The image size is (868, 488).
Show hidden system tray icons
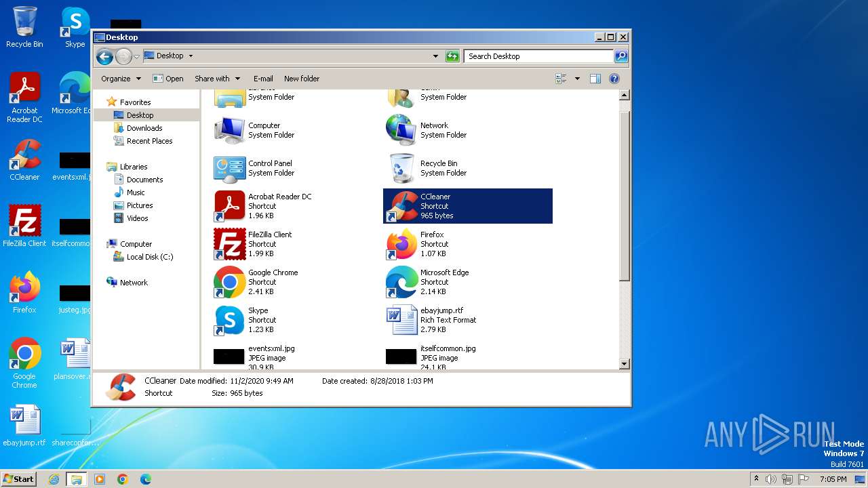point(756,479)
